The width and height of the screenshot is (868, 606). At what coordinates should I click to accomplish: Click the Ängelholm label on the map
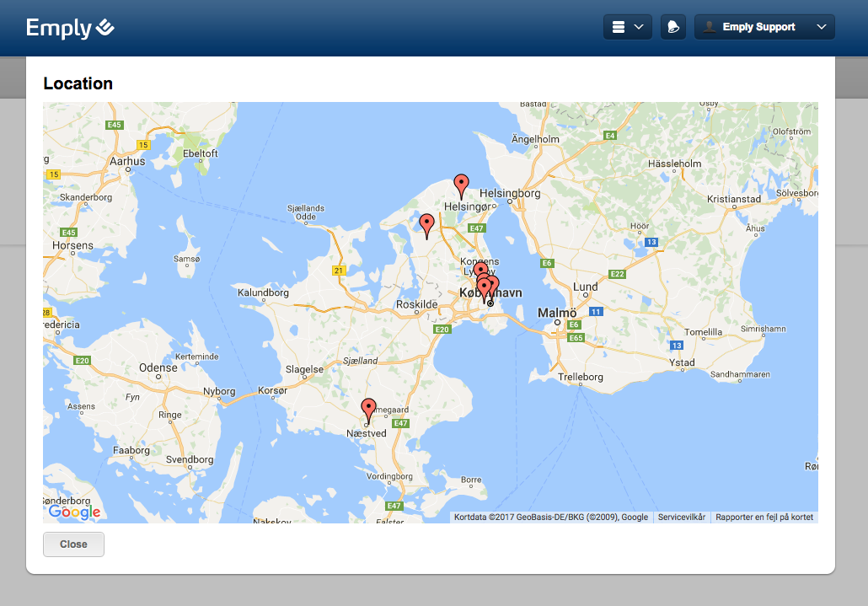[535, 139]
